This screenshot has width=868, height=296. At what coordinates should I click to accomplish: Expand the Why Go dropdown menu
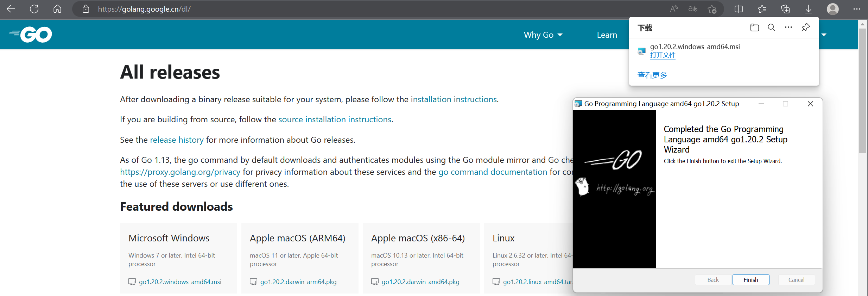(x=543, y=35)
